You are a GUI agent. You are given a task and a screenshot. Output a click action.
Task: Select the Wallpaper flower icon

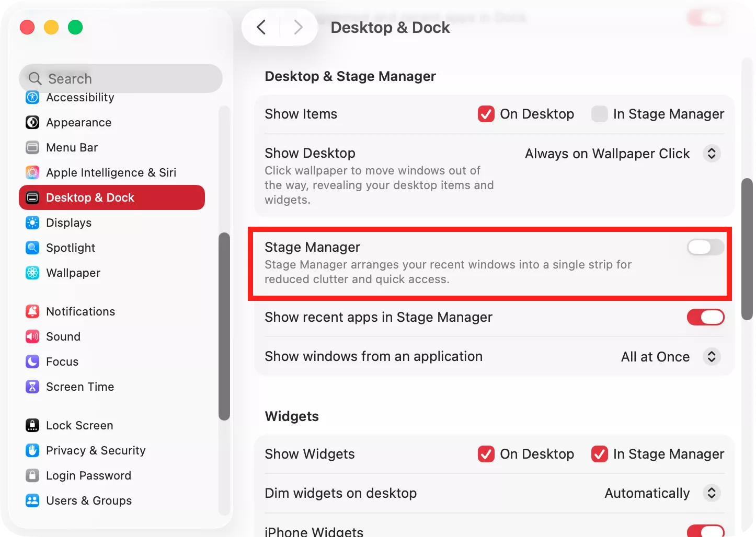32,273
